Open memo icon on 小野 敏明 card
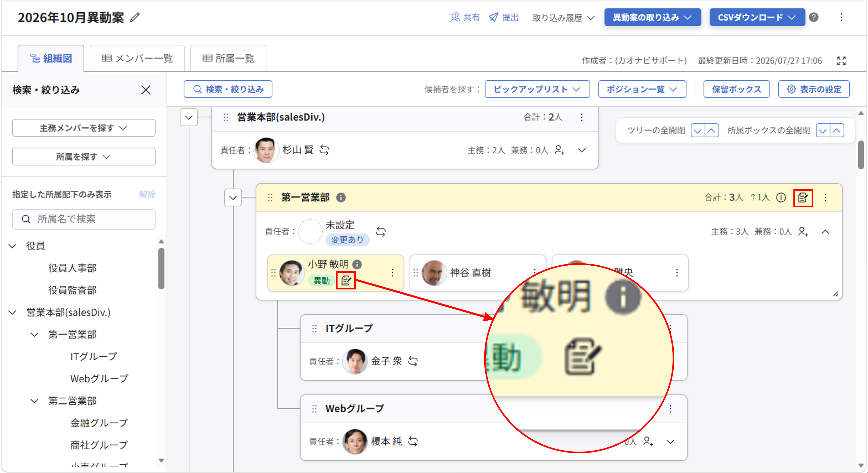Image resolution: width=868 pixels, height=473 pixels. click(x=346, y=280)
